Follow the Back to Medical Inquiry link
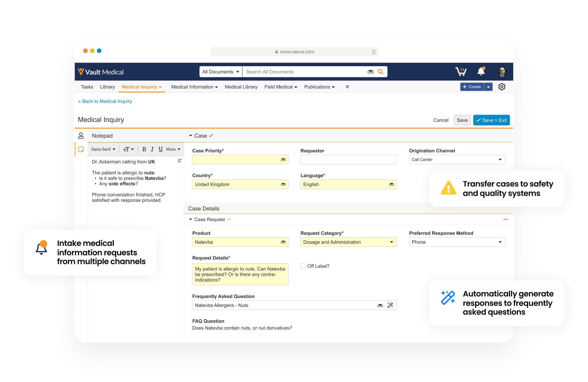The height and width of the screenshot is (382, 588). tap(105, 101)
